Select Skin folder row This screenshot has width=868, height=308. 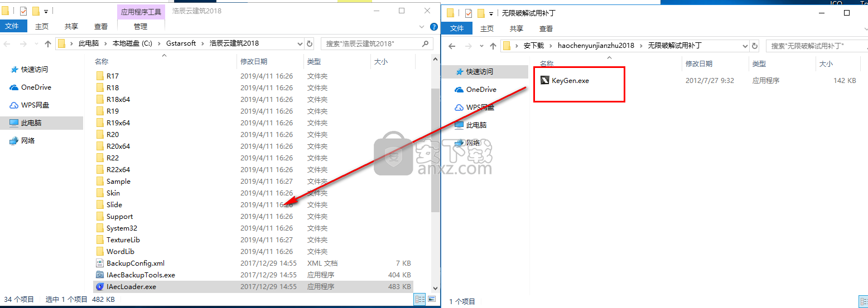click(x=254, y=193)
